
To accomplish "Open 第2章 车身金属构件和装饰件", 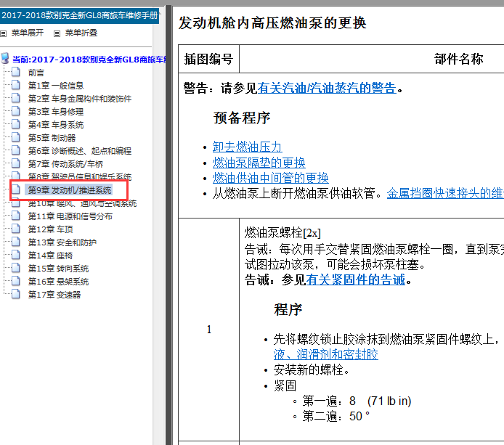I will 80,99.
